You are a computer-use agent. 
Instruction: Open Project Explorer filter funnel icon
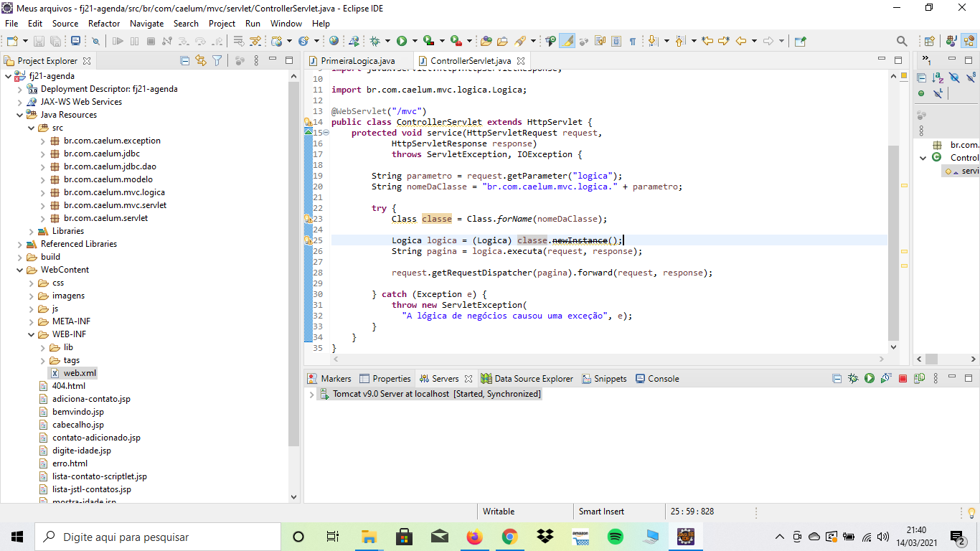[217, 61]
